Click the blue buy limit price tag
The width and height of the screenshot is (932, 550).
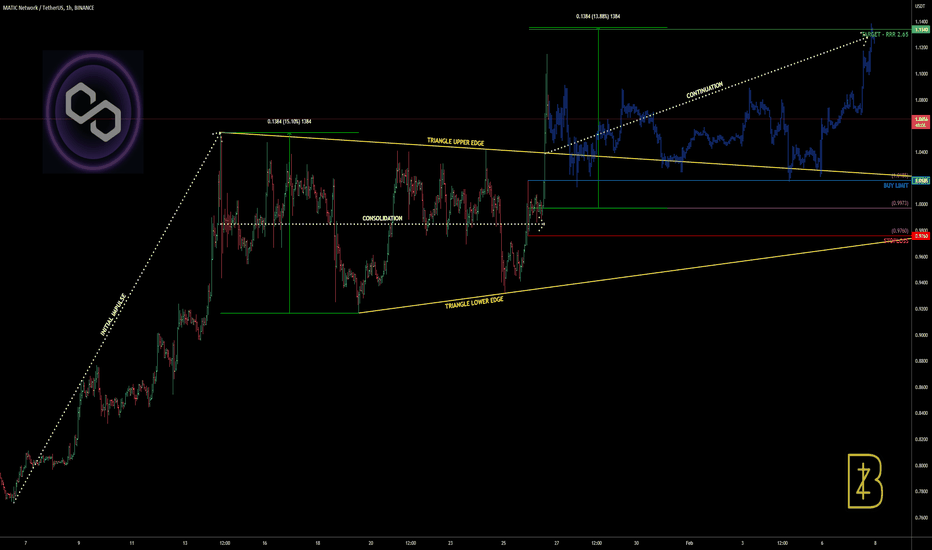pyautogui.click(x=921, y=180)
